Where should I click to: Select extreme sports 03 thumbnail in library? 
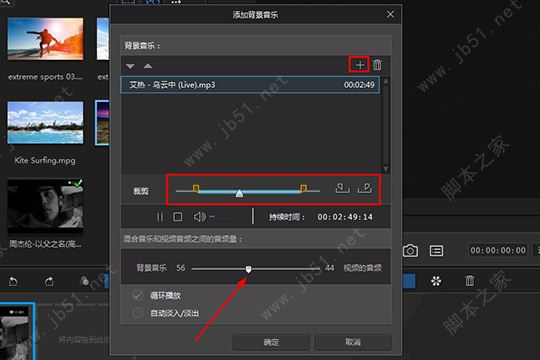tap(45, 39)
